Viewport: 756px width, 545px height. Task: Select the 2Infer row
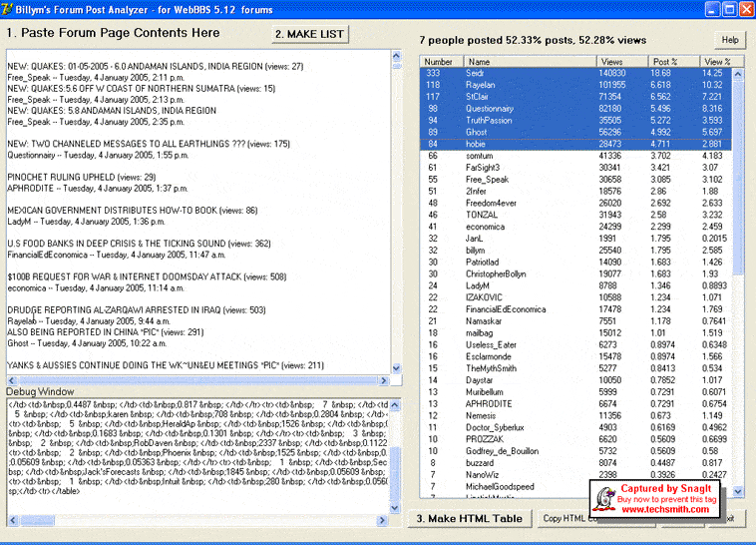tap(575, 192)
